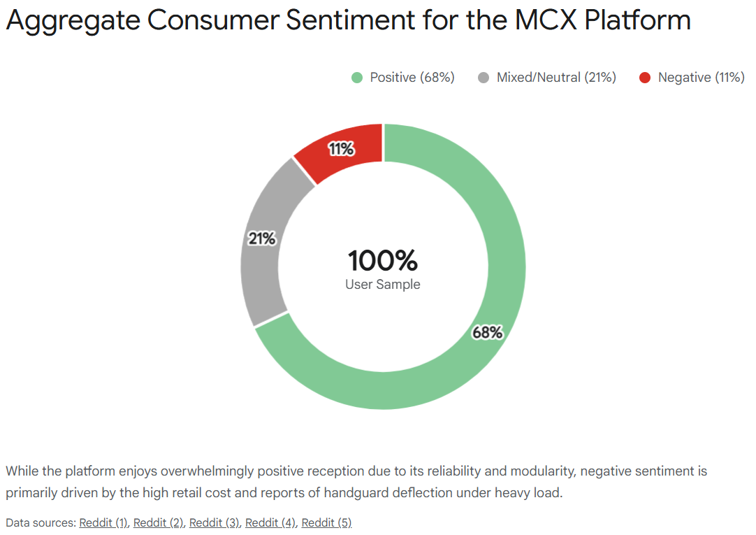Visit the Reddit (4) source link

tap(270, 522)
